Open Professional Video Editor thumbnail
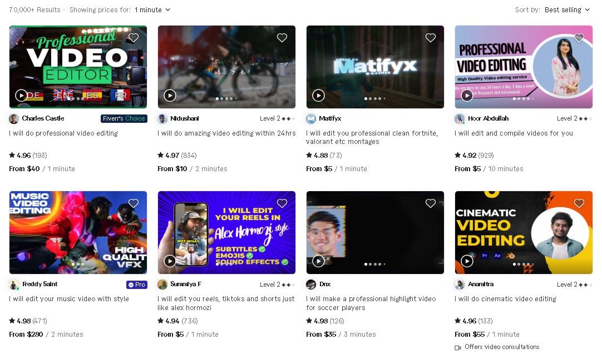 [78, 67]
